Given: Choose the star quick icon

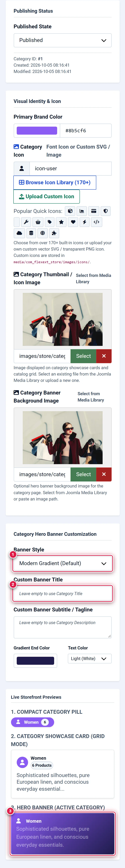Looking at the screenshot, I should 61,222.
